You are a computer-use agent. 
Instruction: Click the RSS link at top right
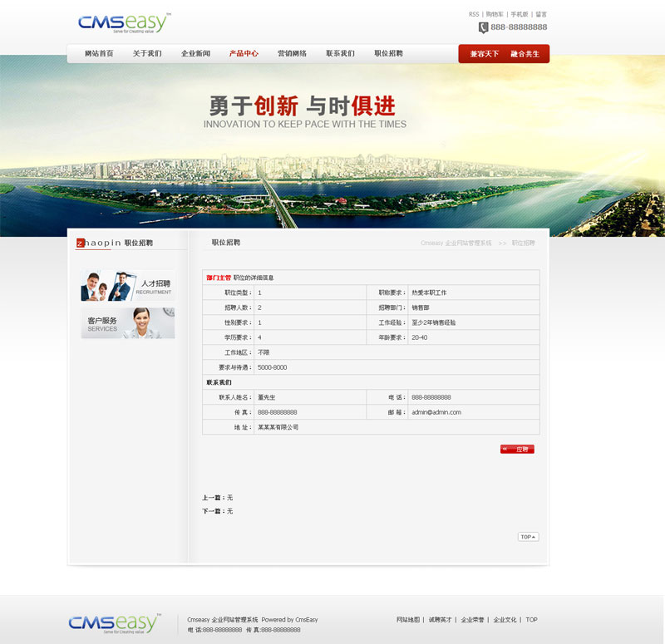[474, 14]
